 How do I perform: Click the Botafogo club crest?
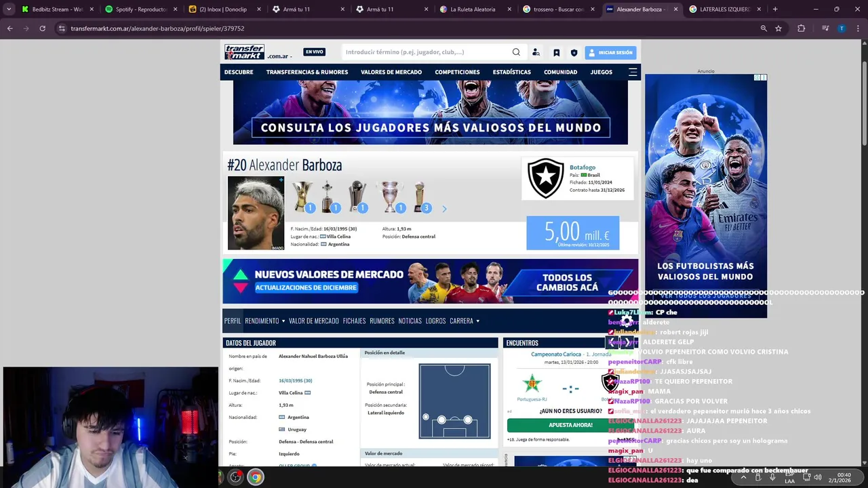coord(545,178)
